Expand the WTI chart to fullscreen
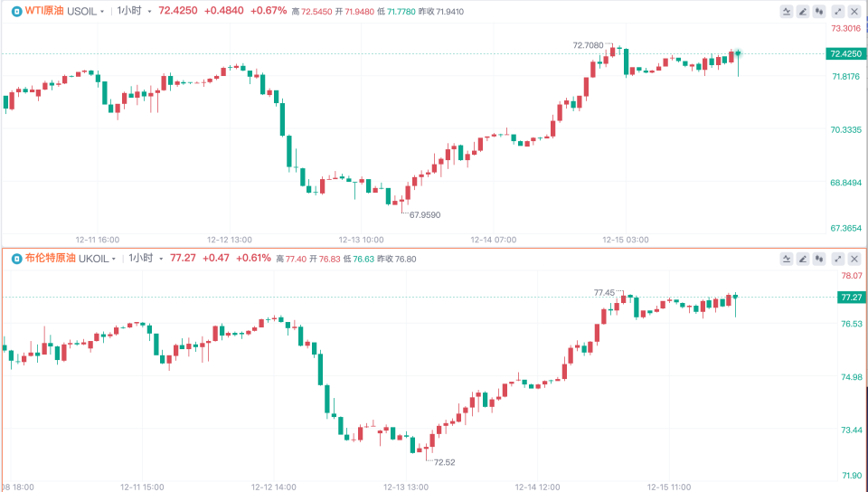This screenshot has height=492, width=868. (838, 11)
